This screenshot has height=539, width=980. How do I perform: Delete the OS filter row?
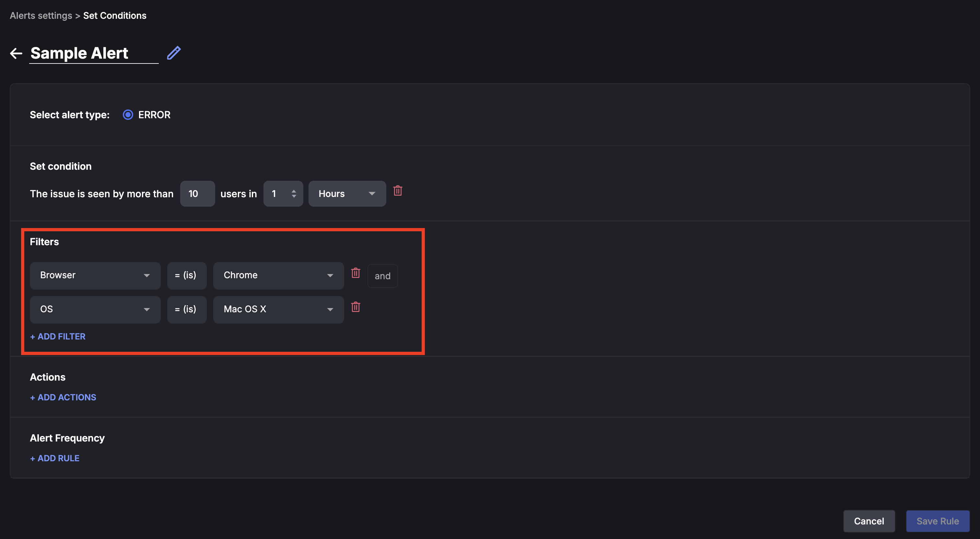tap(355, 307)
